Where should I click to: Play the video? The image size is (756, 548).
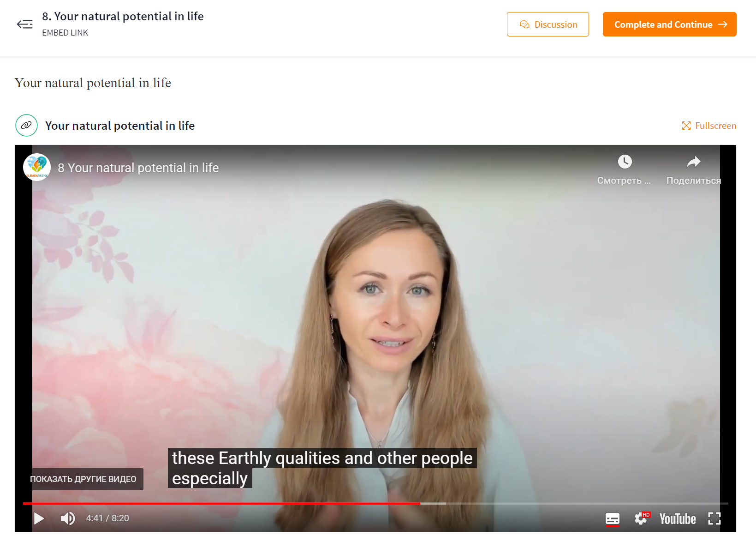pos(39,518)
